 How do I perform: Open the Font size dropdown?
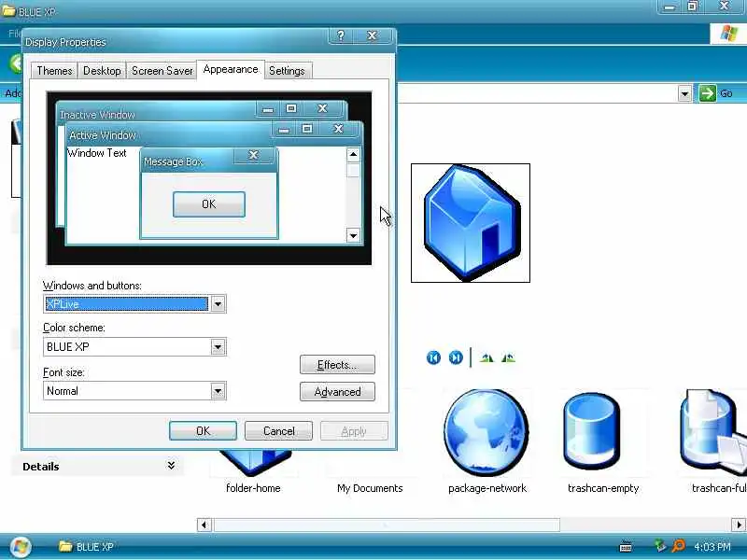[x=218, y=391]
